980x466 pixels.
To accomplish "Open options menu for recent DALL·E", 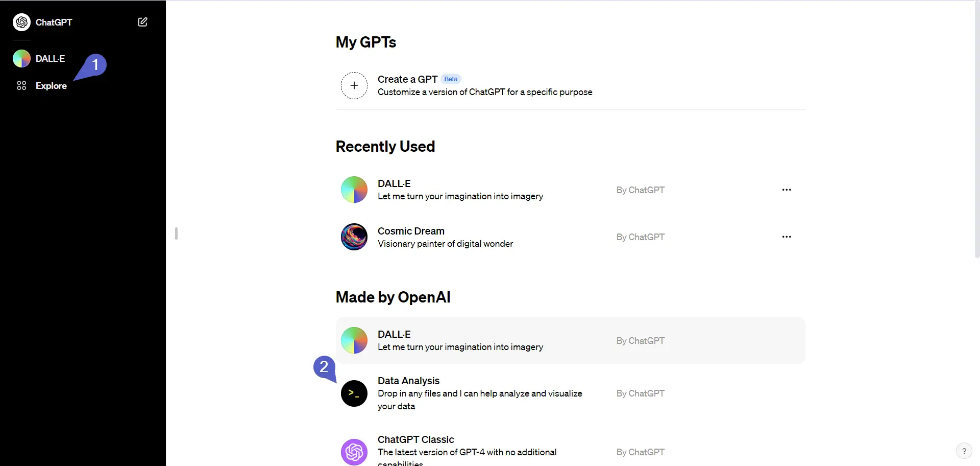I will (x=787, y=190).
